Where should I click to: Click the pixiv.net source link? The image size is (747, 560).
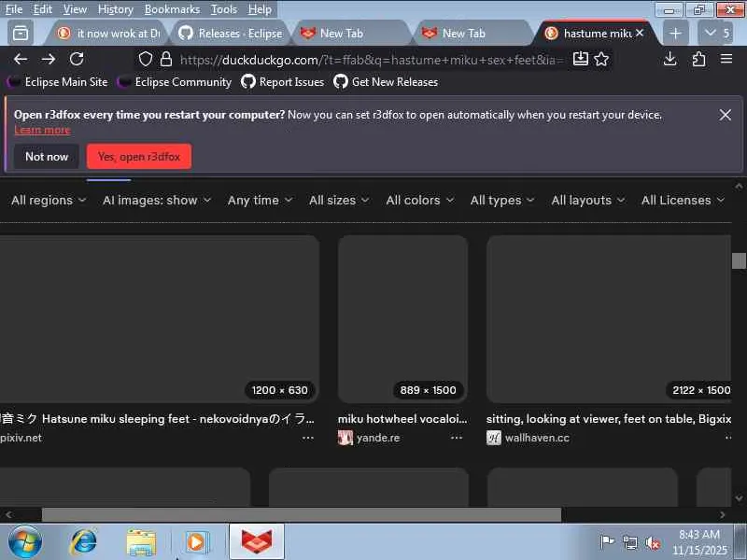[21, 438]
